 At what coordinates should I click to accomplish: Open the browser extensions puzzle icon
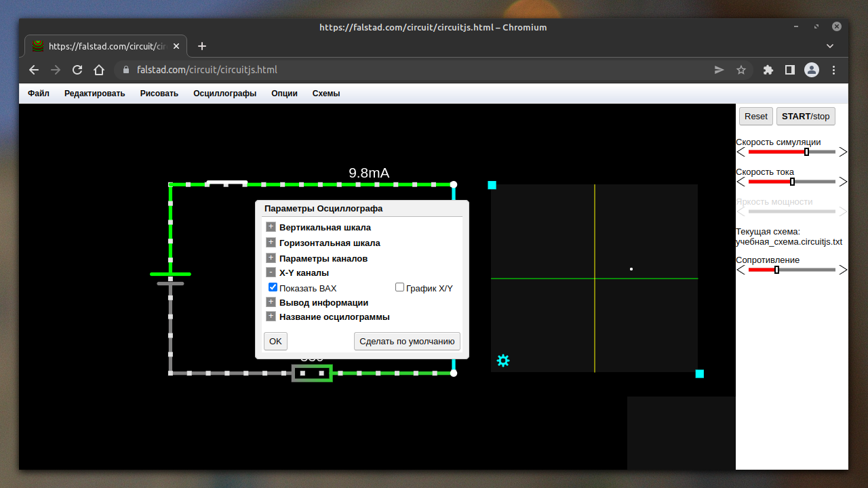pos(768,70)
